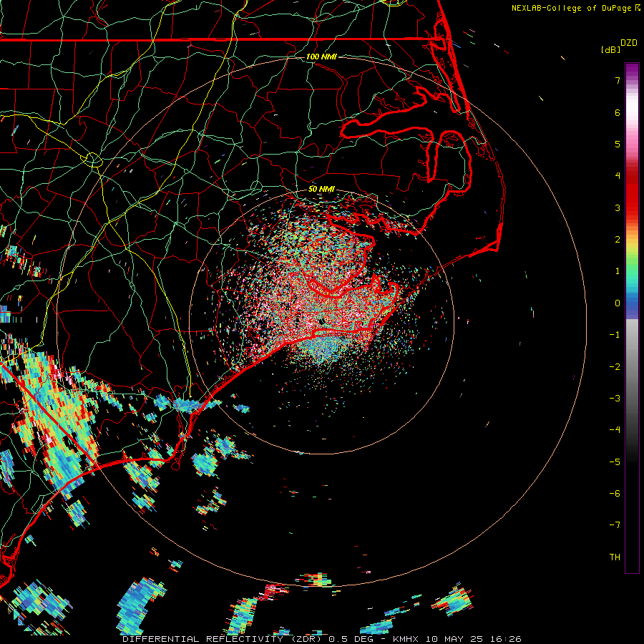Click the -3 value on the scale
The image size is (644, 644).
pyautogui.click(x=615, y=399)
